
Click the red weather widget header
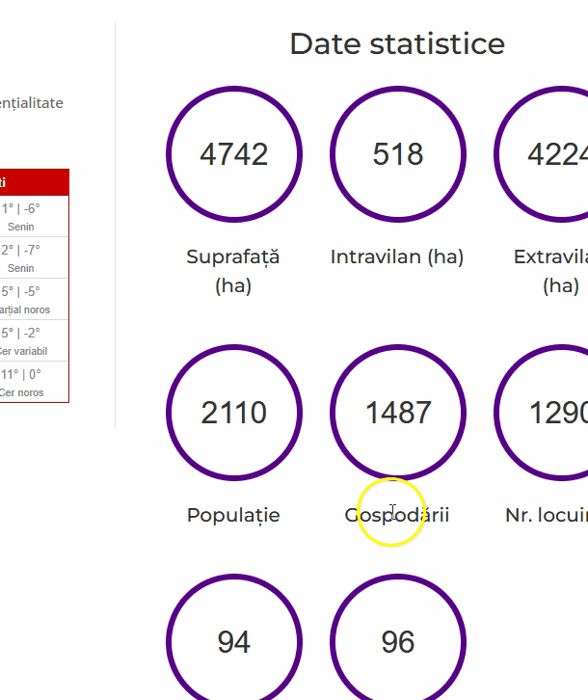(34, 182)
